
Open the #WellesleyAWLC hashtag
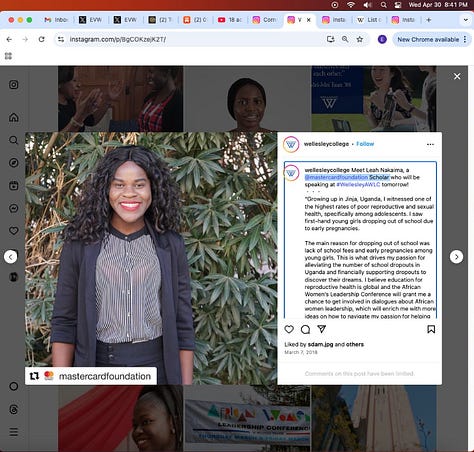click(x=358, y=185)
